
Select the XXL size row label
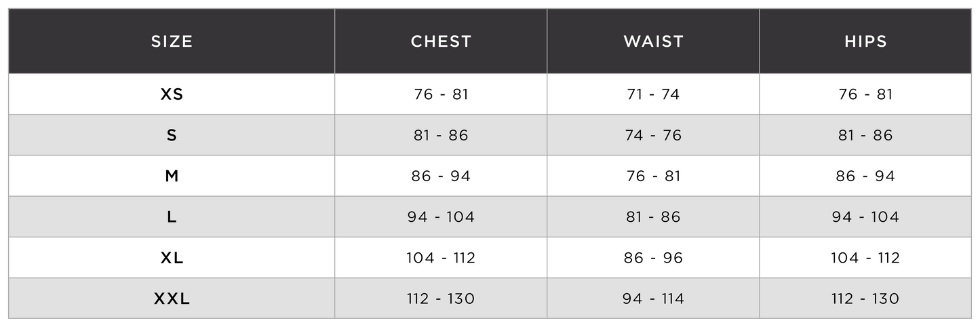pyautogui.click(x=172, y=299)
